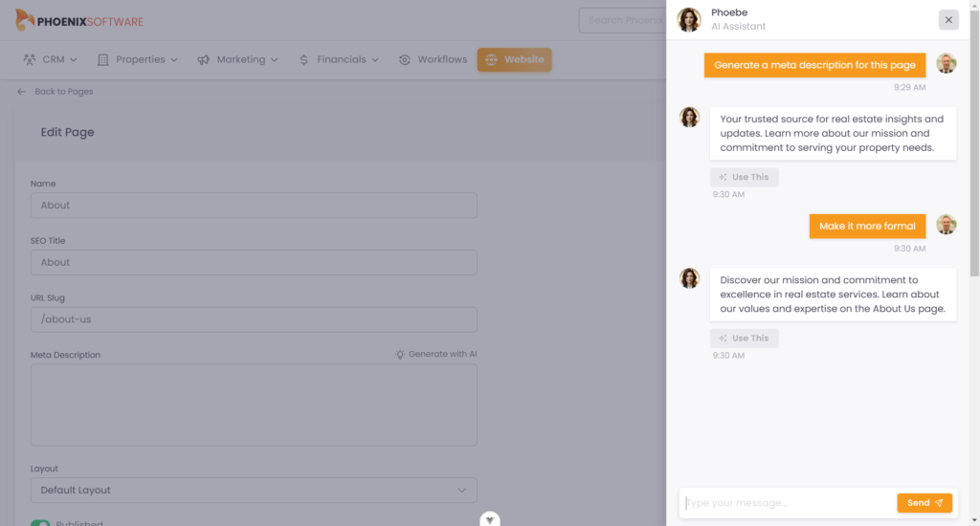This screenshot has height=526, width=980.
Task: Click the Financials dollar icon
Action: pyautogui.click(x=303, y=60)
